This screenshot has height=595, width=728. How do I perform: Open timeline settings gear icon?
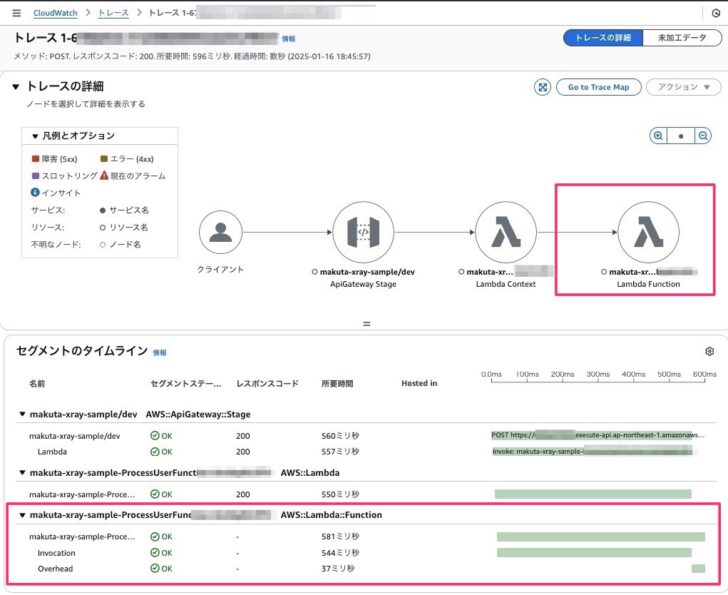[x=709, y=352]
